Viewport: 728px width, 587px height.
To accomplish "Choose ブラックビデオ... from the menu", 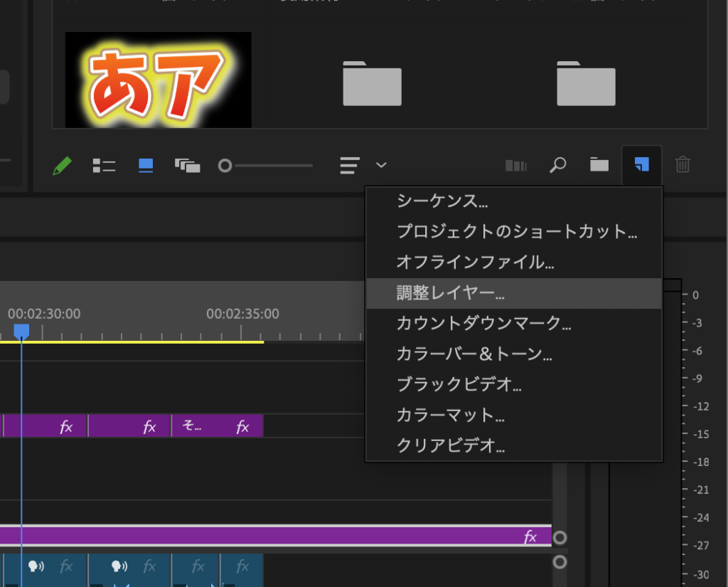I will pos(459,385).
